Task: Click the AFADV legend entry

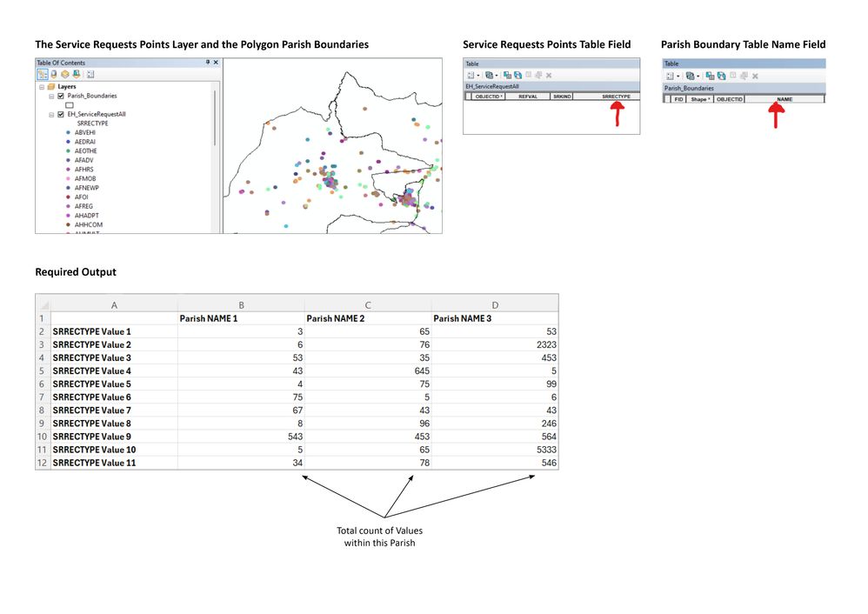Action: click(83, 160)
